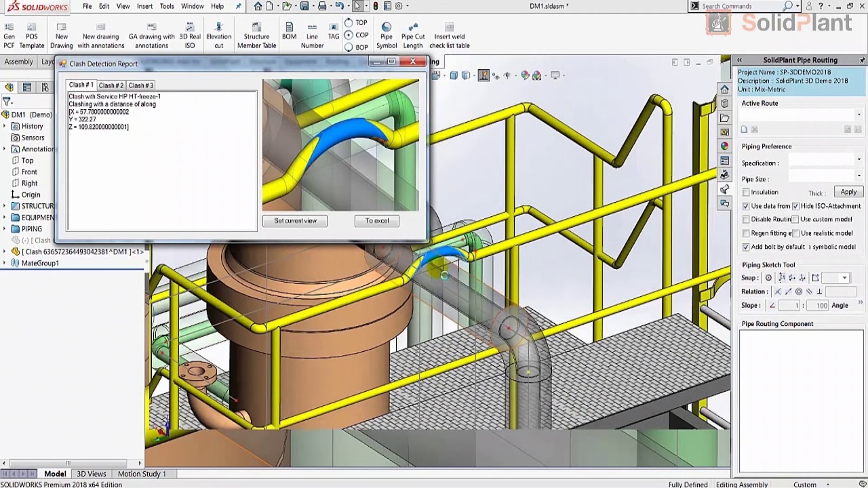
Task: Select the TOP radio button
Action: 349,22
